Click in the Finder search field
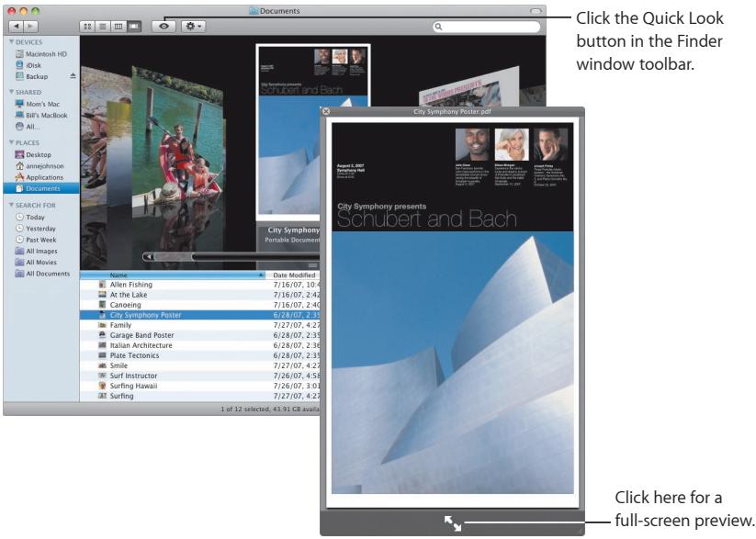Image resolution: width=756 pixels, height=539 pixels. (486, 27)
